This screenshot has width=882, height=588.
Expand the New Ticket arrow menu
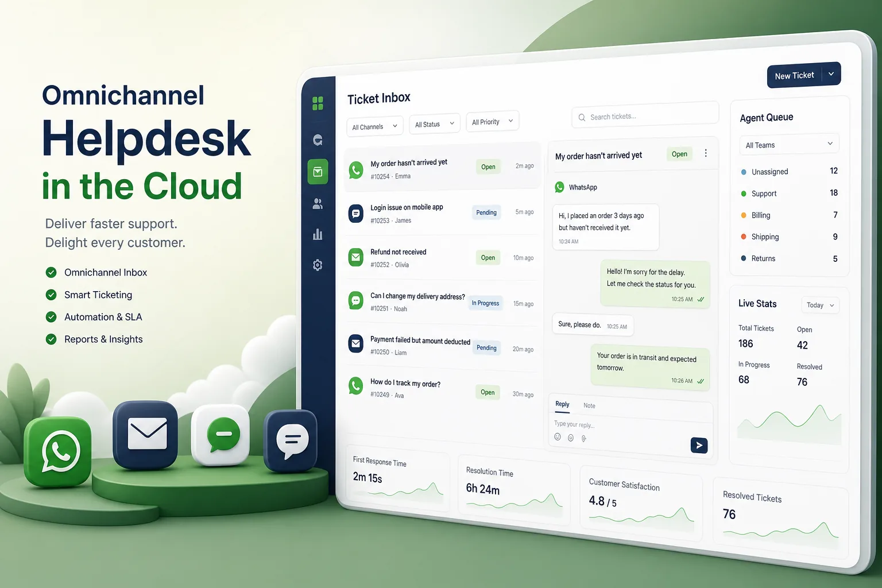click(831, 74)
